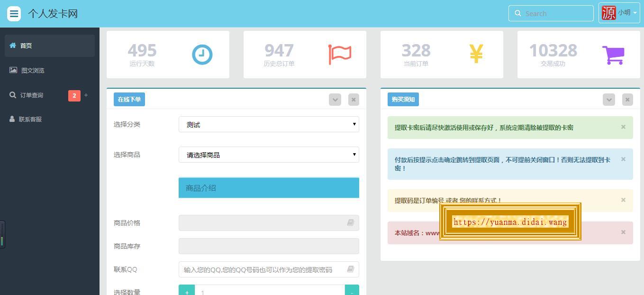Focus the Search input field
644x295 pixels.
[x=551, y=13]
